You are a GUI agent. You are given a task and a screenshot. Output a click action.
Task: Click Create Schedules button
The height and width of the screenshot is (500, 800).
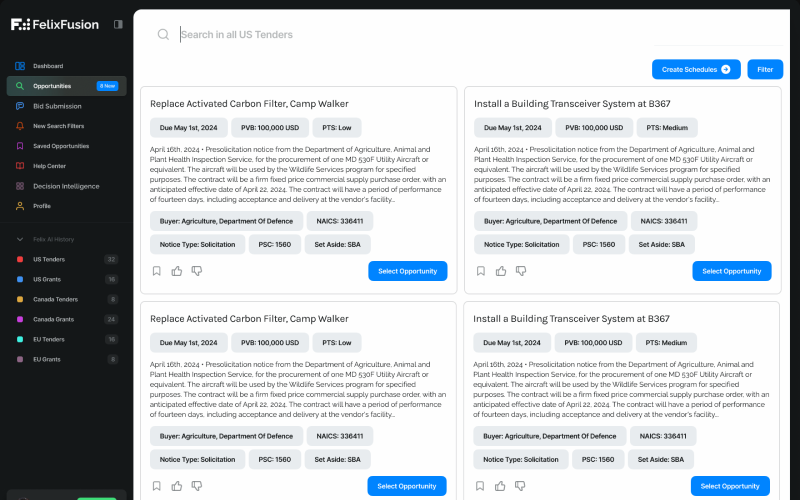696,69
